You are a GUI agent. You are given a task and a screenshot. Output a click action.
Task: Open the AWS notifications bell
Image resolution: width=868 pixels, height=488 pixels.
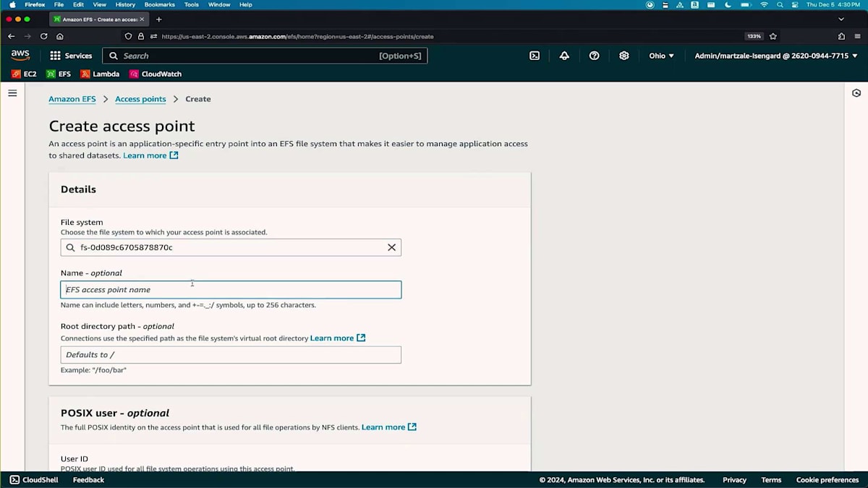(x=564, y=56)
